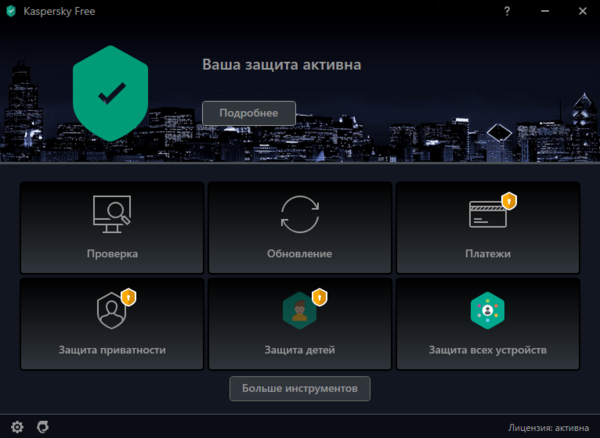Click the Лицензия: активна link
The image size is (600, 438).
pyautogui.click(x=548, y=428)
